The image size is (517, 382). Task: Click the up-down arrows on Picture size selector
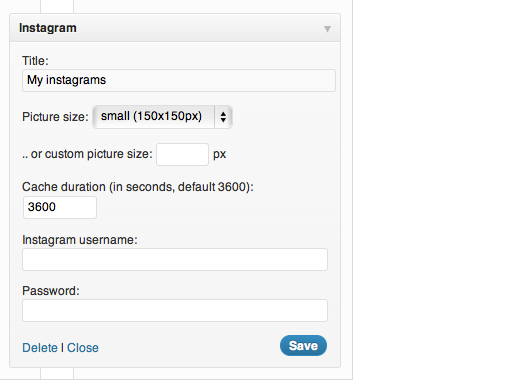coord(223,117)
